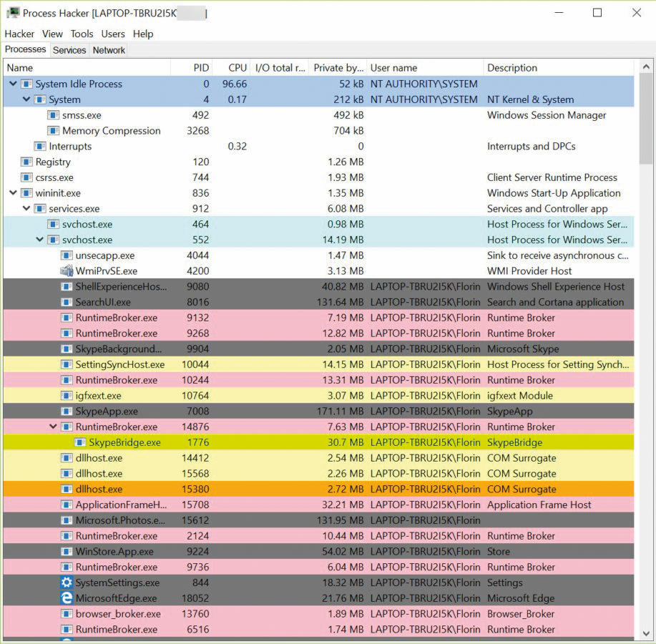The image size is (656, 644).
Task: Select the Processes tab
Action: 26,49
